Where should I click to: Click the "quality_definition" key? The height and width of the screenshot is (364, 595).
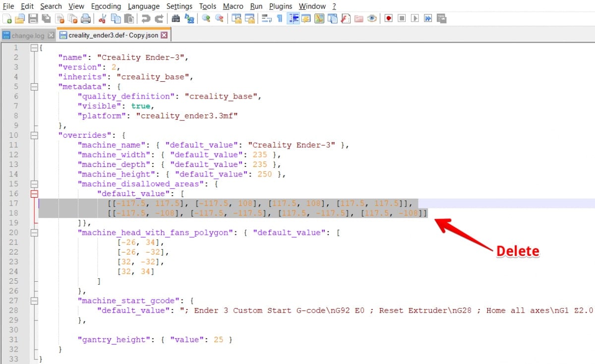click(126, 97)
